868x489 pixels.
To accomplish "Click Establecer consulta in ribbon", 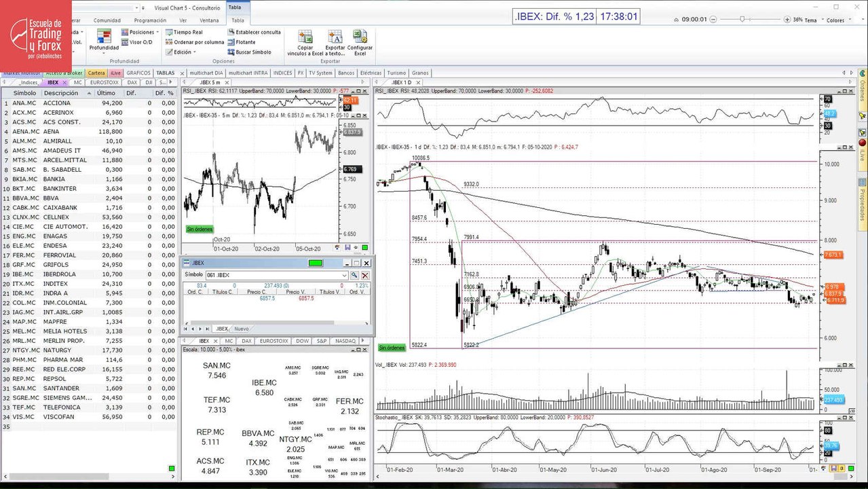I will (x=254, y=32).
